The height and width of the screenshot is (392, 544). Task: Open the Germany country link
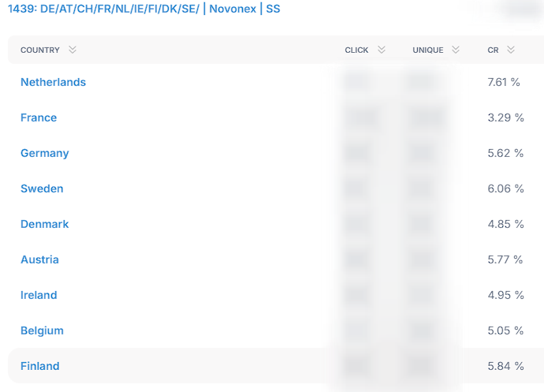(45, 153)
